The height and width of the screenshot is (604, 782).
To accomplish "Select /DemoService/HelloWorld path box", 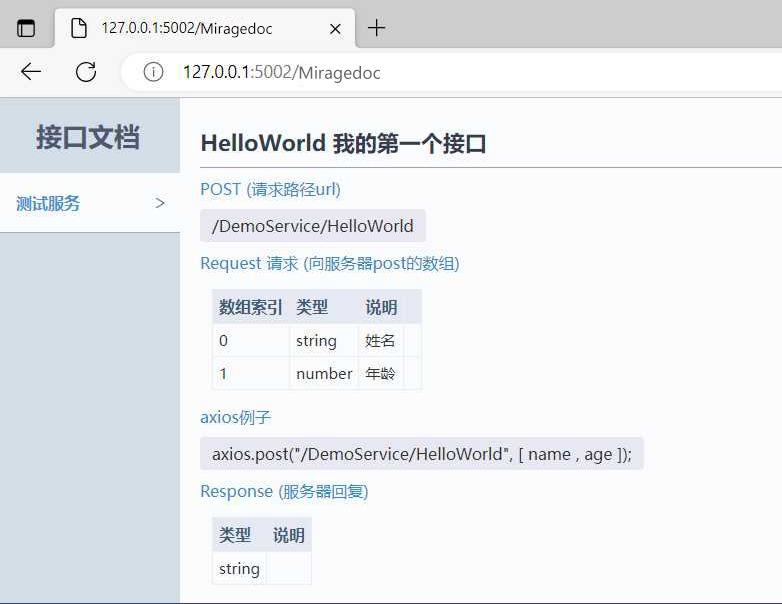I will [313, 226].
